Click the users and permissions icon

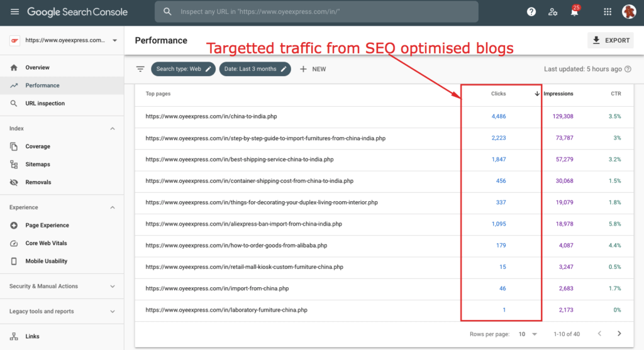[553, 12]
